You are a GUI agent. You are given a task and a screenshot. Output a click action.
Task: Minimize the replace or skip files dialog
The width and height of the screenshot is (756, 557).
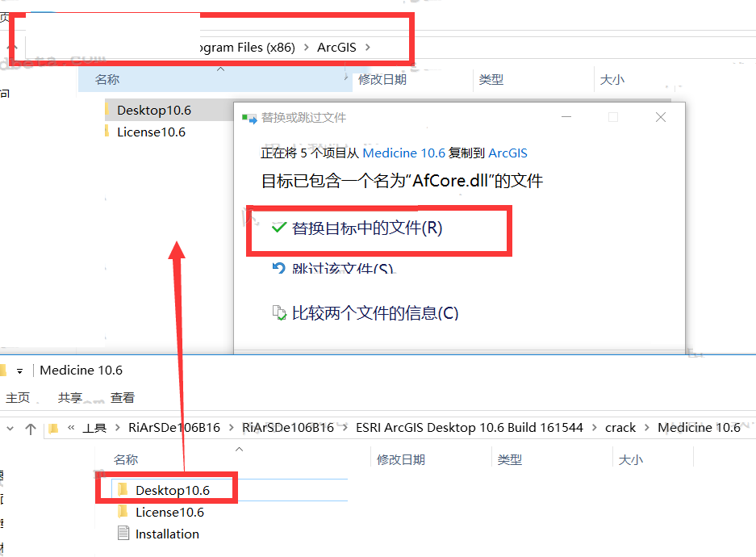tap(566, 117)
